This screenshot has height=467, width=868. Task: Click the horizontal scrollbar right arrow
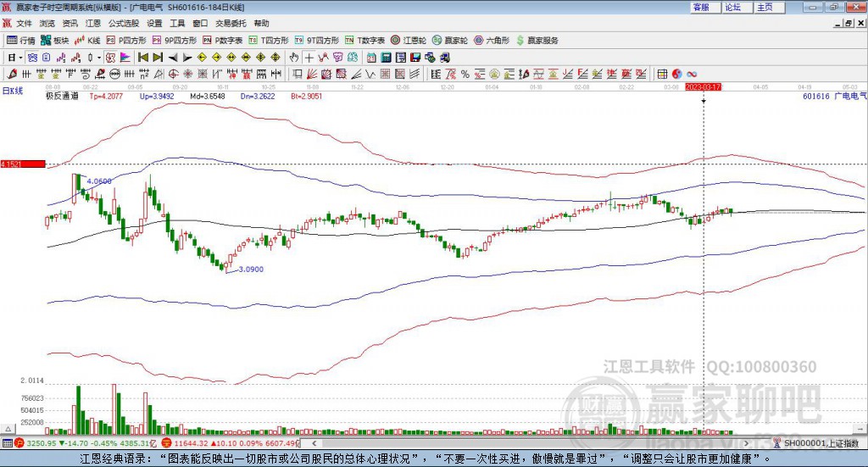(746, 443)
